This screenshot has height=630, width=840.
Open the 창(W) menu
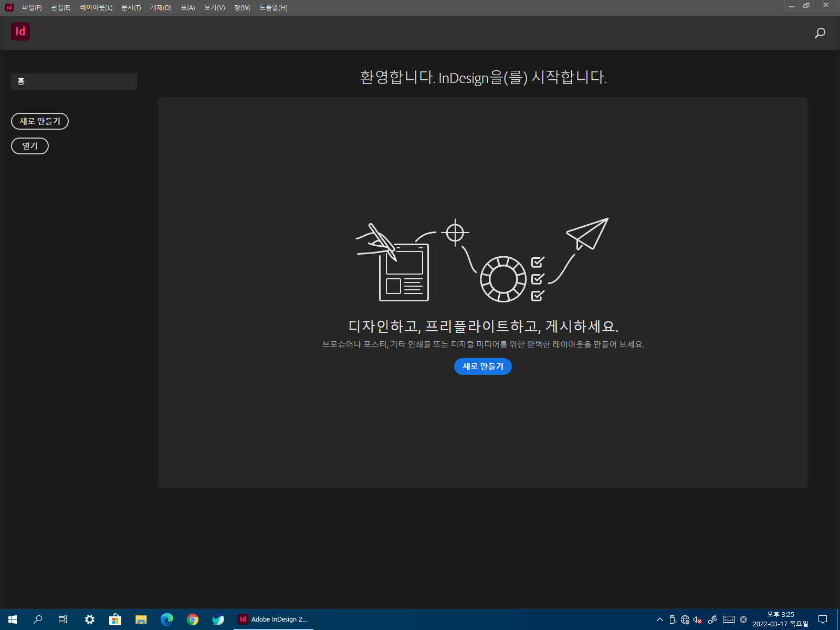(x=242, y=7)
